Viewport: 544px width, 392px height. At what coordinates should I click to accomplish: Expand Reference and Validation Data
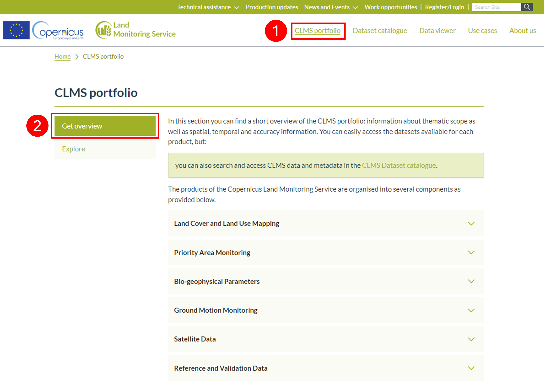coord(326,368)
